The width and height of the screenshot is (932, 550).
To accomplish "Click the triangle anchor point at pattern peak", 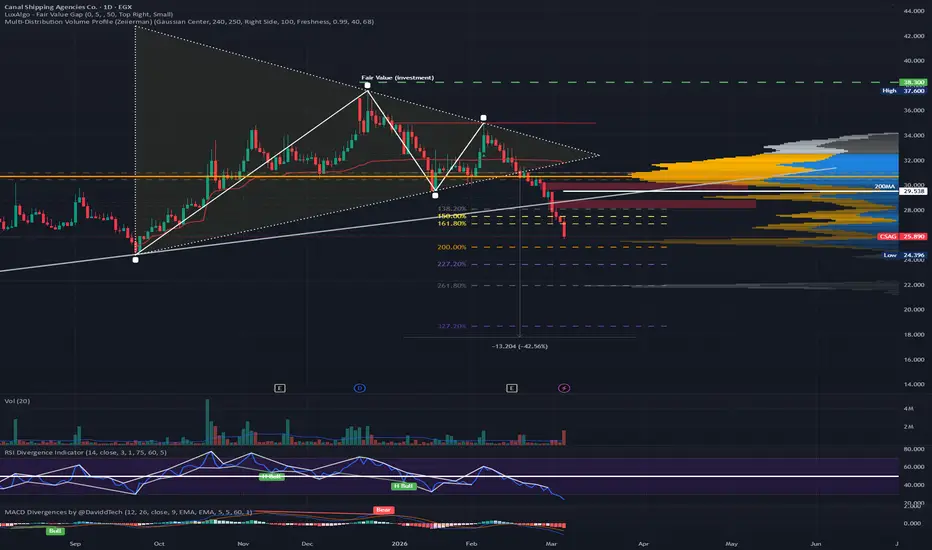I will coord(367,86).
